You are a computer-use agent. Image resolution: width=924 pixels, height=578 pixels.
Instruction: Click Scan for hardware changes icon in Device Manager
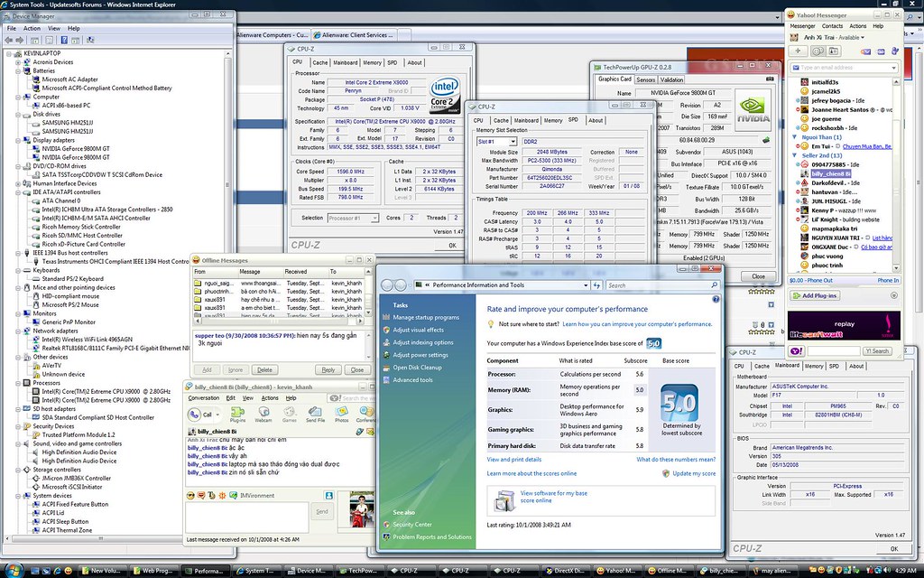tap(90, 40)
